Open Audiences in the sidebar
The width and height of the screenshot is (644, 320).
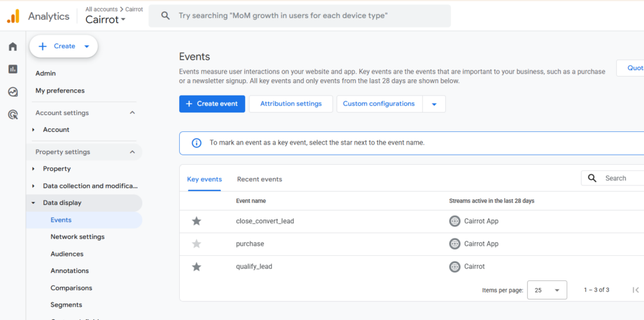67,254
